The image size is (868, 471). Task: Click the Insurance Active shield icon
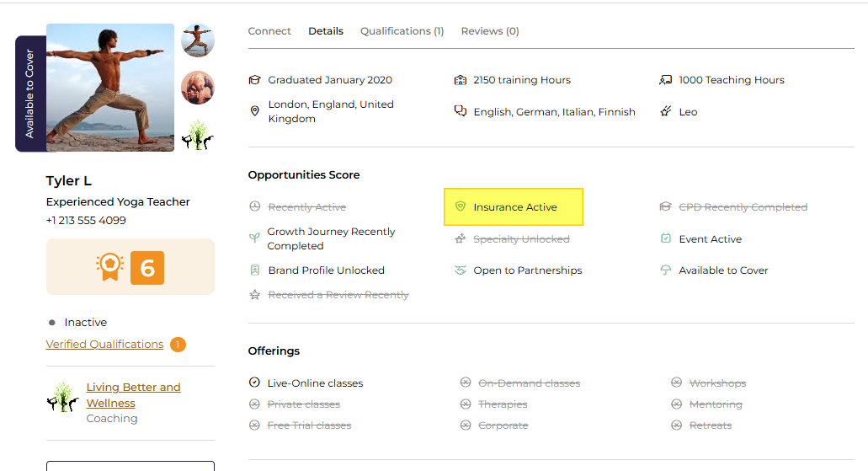(x=460, y=206)
